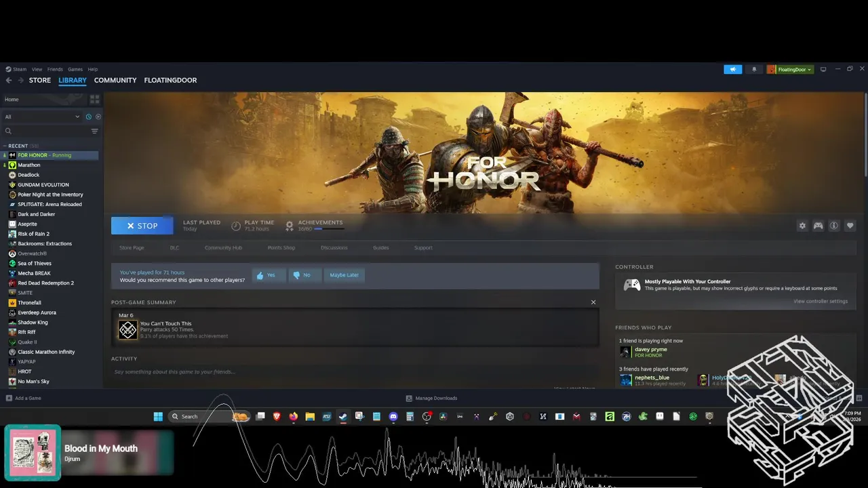Go to the COMMUNITY tab
This screenshot has height=488, width=868.
(x=115, y=80)
